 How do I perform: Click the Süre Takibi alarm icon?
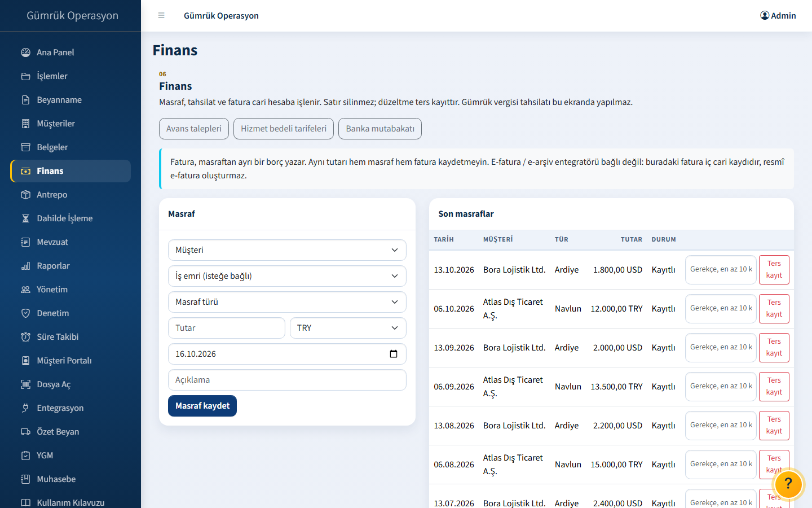(25, 337)
